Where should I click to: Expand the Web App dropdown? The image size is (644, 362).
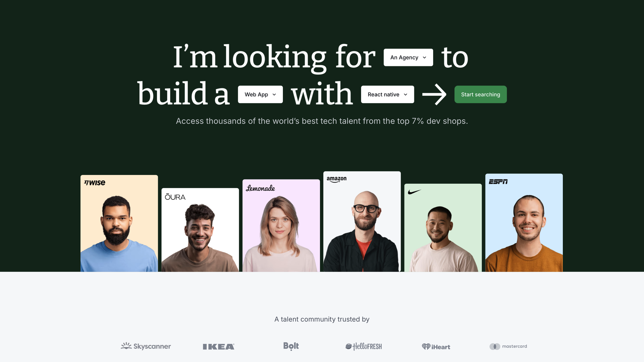(x=260, y=95)
